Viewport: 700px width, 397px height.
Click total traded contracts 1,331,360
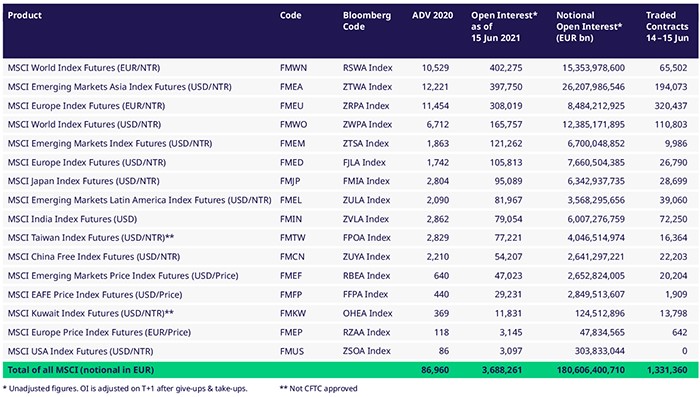point(667,370)
